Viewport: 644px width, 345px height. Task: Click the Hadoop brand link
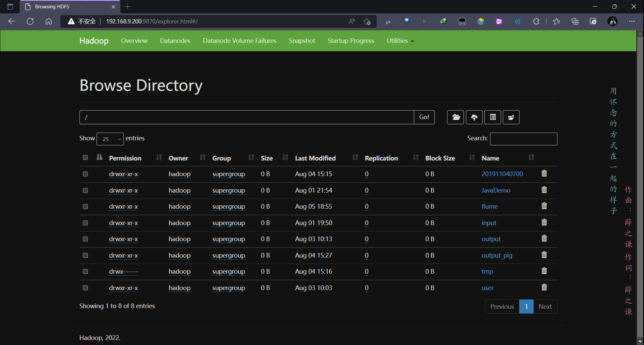(94, 41)
